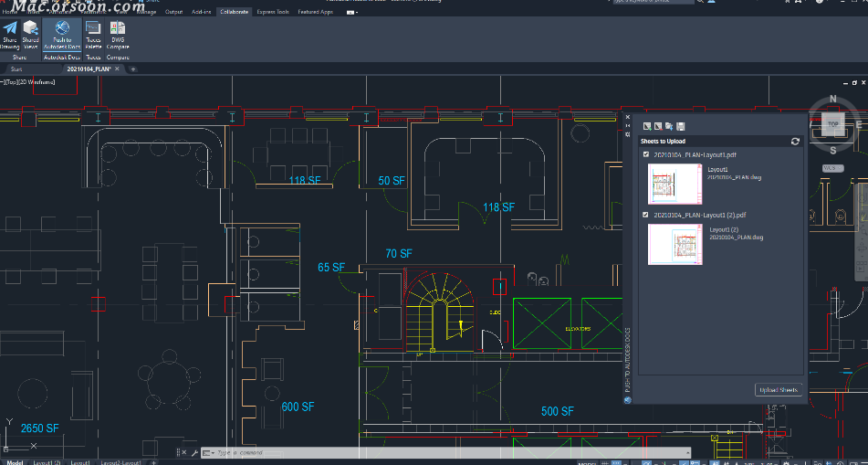Viewport: 868px width, 465px height.
Task: Open the Add-ins ribbon tab
Action: click(x=201, y=12)
